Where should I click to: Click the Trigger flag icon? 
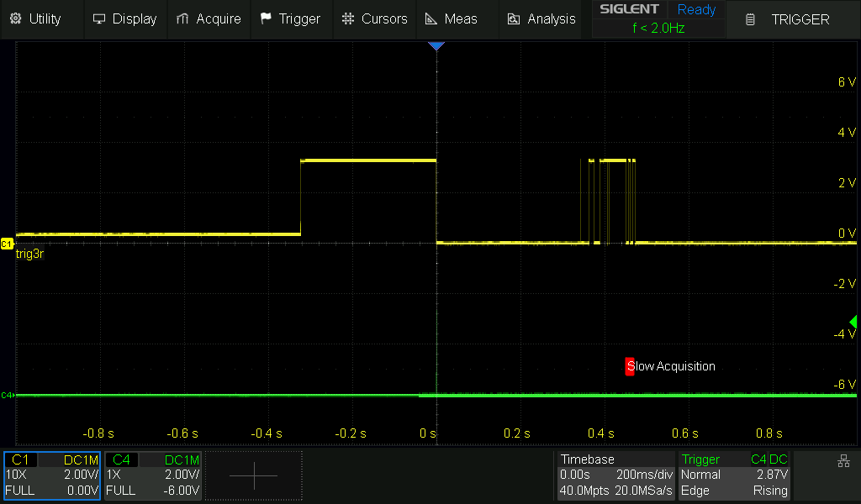(x=266, y=18)
